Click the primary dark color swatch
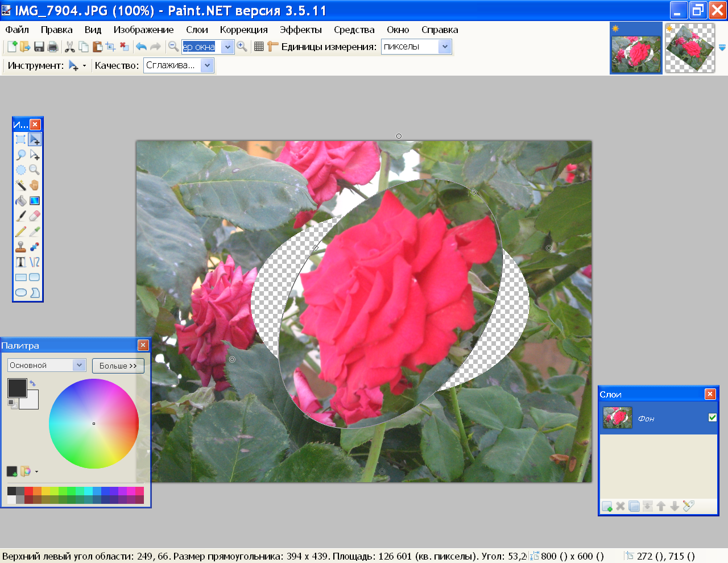 point(17,388)
